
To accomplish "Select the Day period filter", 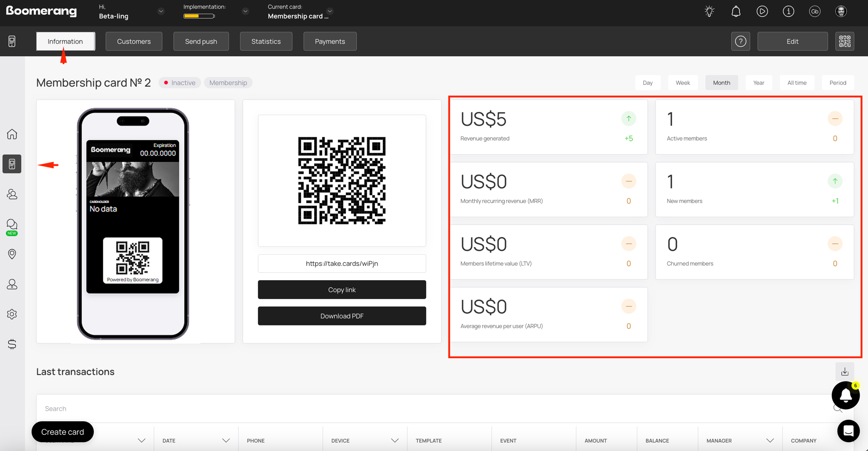I will pyautogui.click(x=648, y=83).
